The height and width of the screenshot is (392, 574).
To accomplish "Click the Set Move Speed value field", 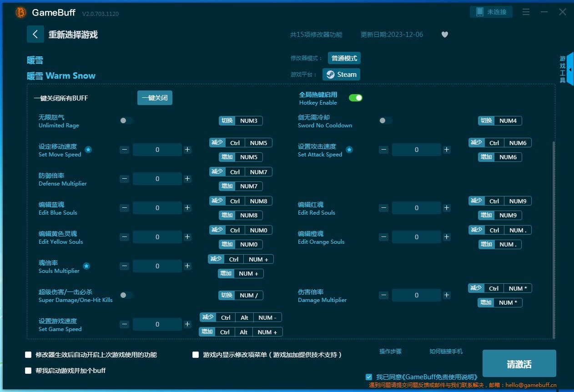I will point(157,150).
